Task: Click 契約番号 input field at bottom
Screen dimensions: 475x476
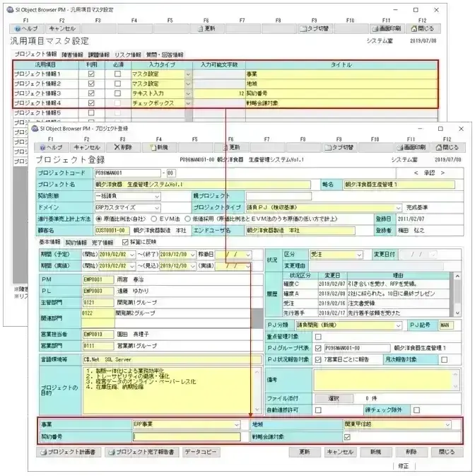Action: click(187, 437)
